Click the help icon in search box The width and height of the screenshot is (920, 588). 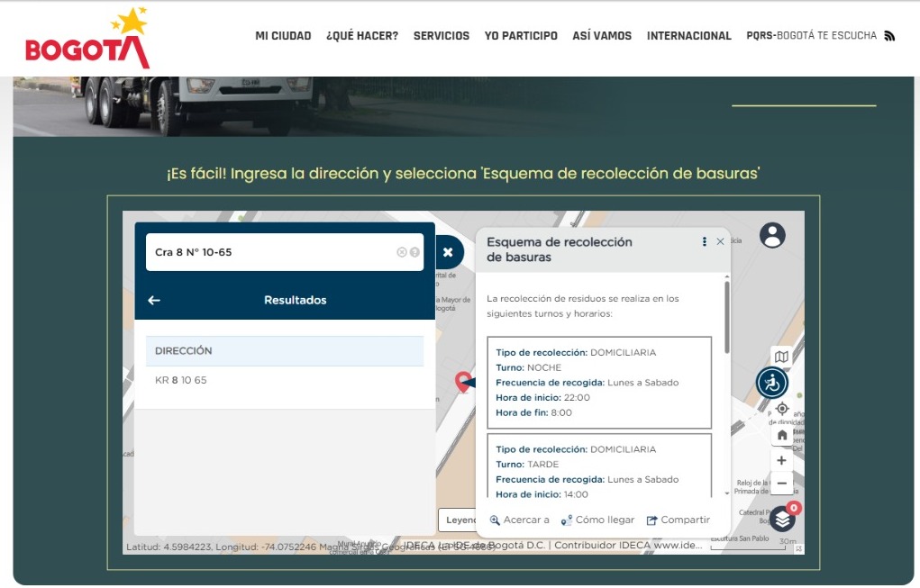point(414,252)
